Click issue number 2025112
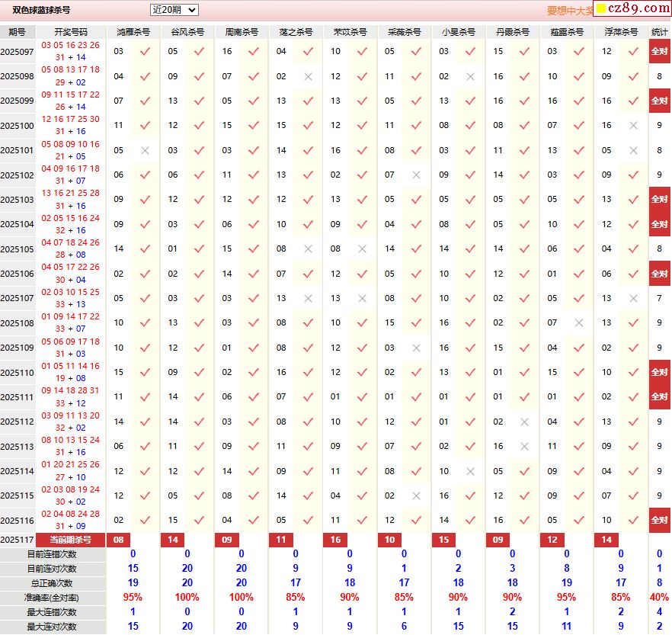This screenshot has height=635, width=672. (x=17, y=422)
